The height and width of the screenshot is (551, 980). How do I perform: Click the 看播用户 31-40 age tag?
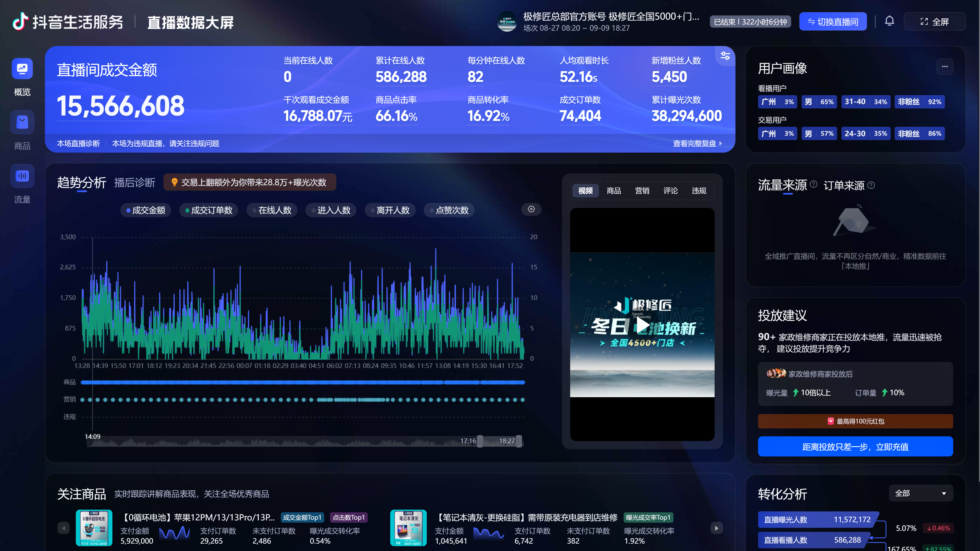[x=865, y=102]
